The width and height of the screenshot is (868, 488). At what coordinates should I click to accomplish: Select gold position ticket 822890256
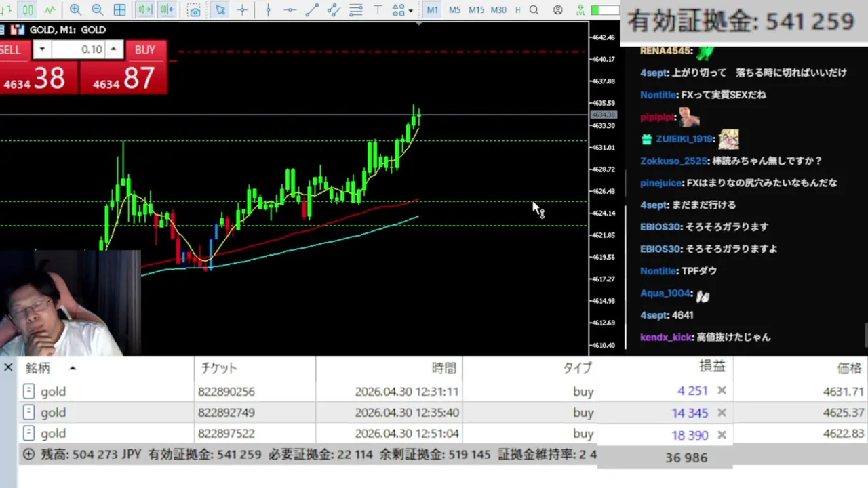(x=226, y=392)
